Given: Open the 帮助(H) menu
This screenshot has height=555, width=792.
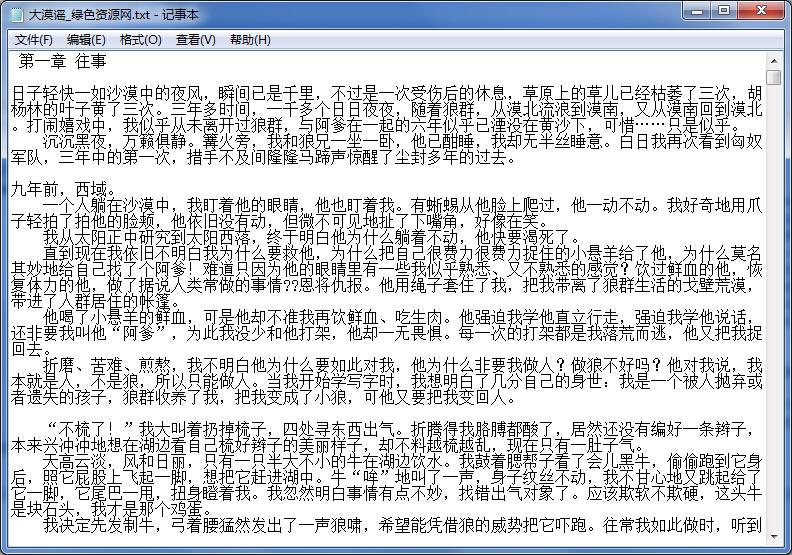Looking at the screenshot, I should 250,40.
